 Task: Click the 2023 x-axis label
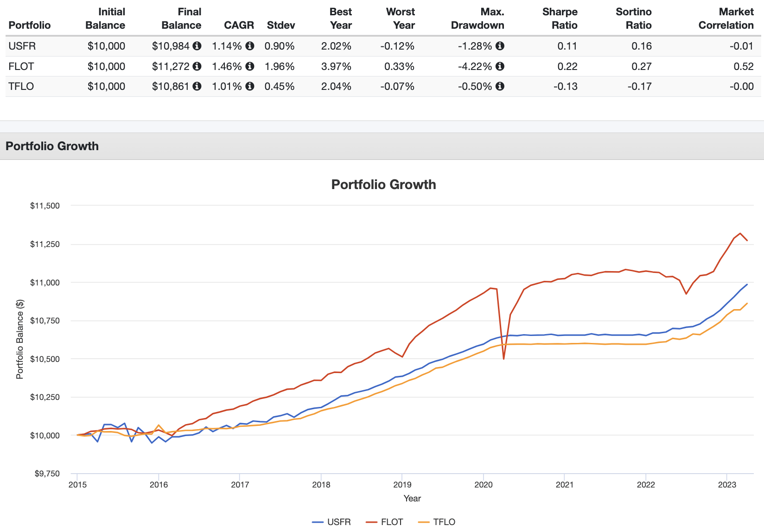(x=727, y=485)
